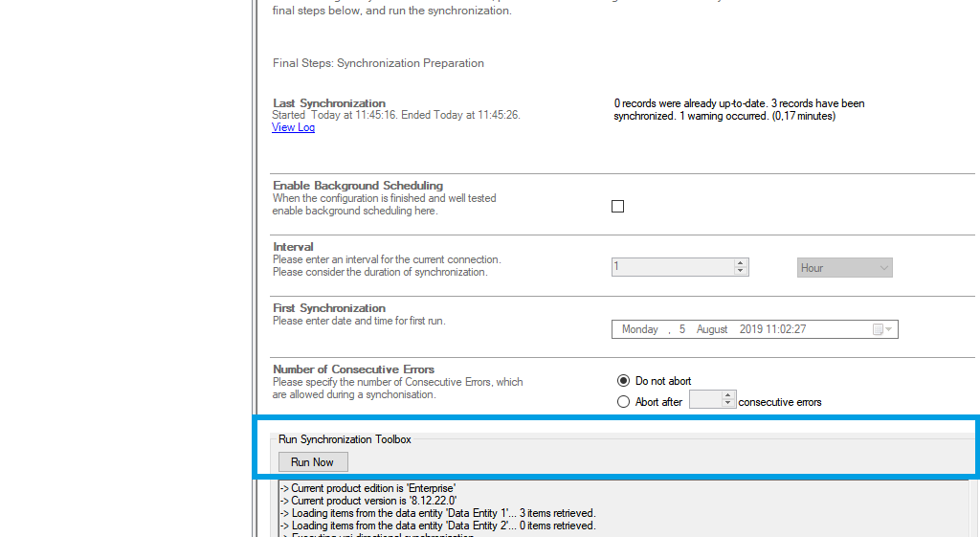Enable the Background Scheduling checkbox
The height and width of the screenshot is (537, 980).
[x=617, y=207]
